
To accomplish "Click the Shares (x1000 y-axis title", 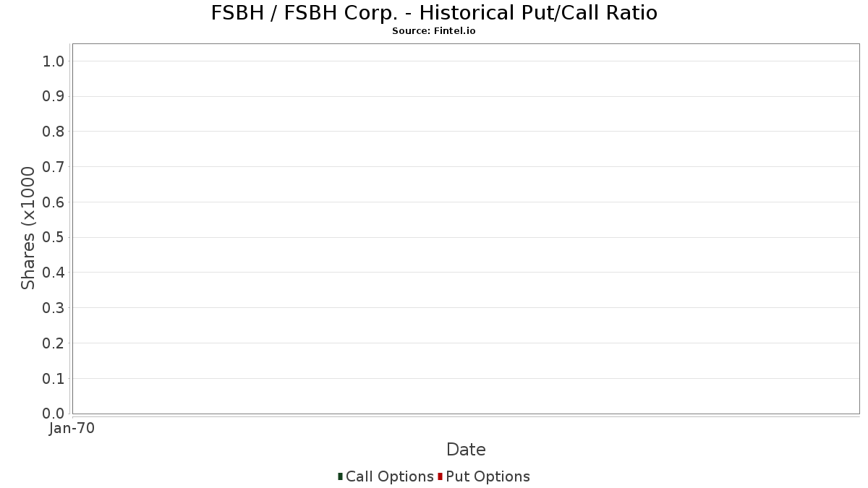I will pos(28,228).
